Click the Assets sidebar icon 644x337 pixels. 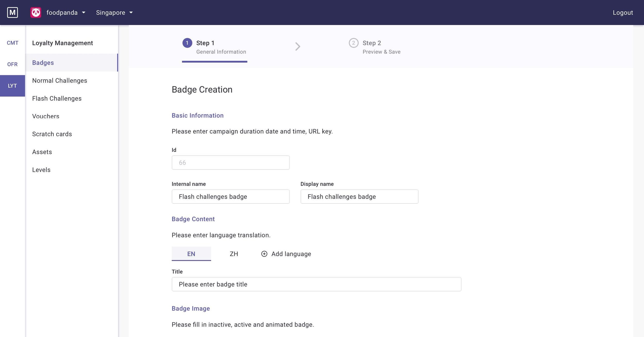(42, 152)
